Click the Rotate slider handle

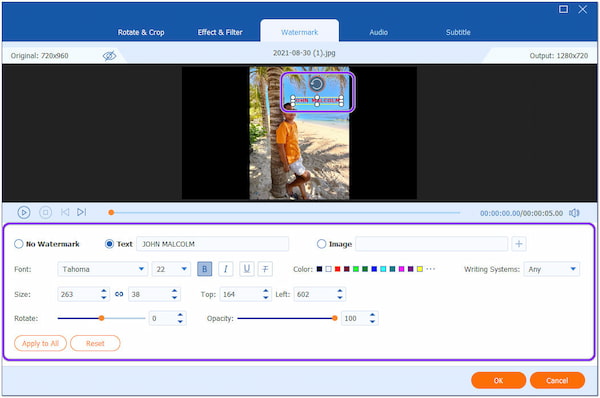tap(101, 318)
